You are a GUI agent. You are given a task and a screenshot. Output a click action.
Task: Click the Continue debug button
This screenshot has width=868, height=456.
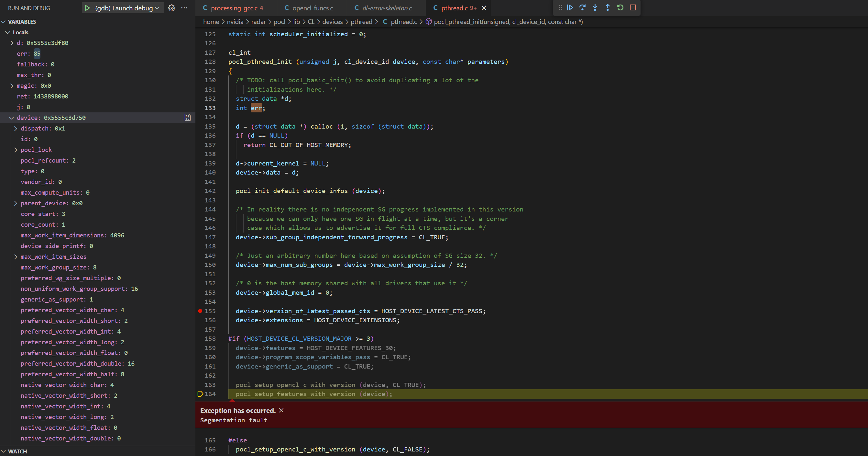tap(570, 7)
